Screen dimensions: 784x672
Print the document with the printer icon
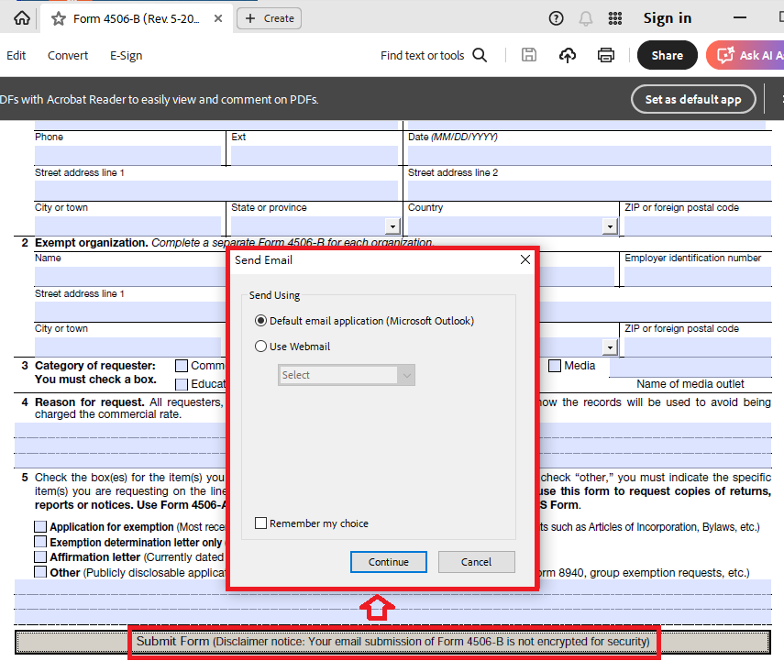(x=606, y=55)
